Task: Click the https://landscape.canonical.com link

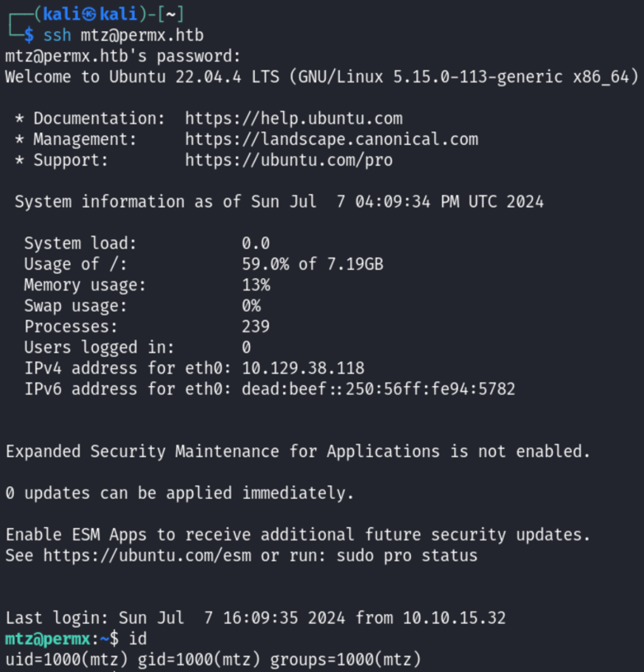Action: [x=331, y=139]
